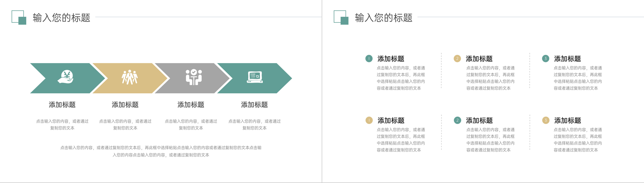Select the laptop computer icon
The image size is (644, 183).
255,77
